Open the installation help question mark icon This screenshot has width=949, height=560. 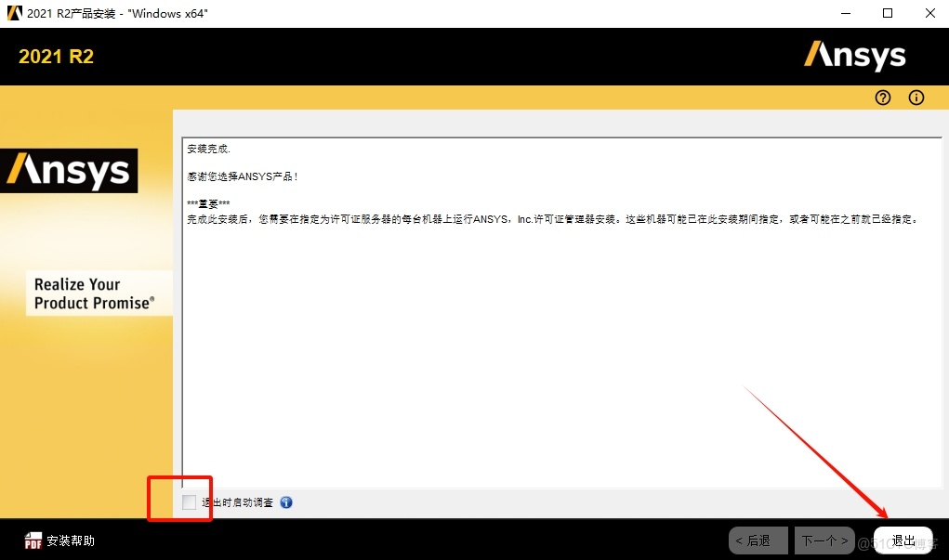pyautogui.click(x=882, y=98)
